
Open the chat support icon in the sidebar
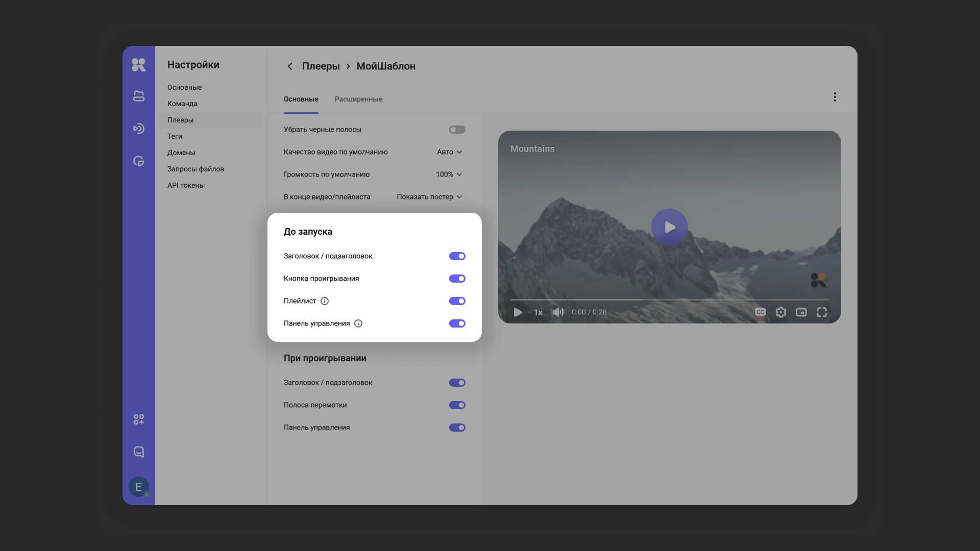tap(139, 452)
